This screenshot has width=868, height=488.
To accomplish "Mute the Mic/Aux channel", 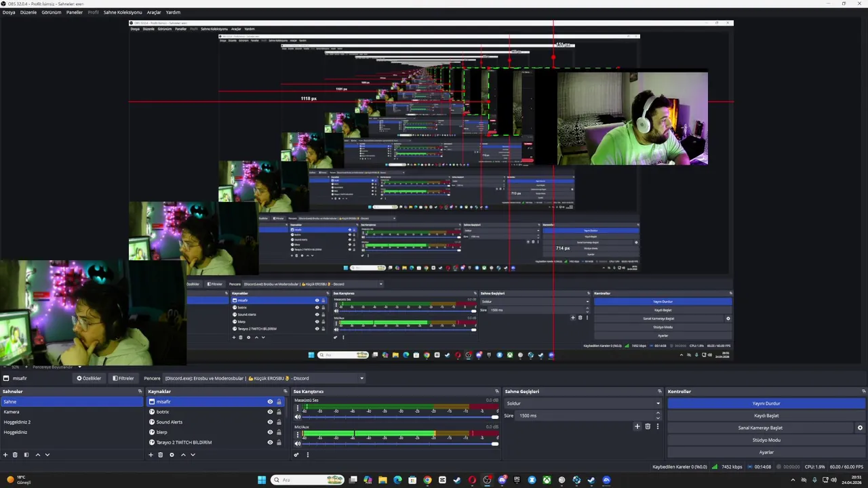I will click(x=297, y=444).
